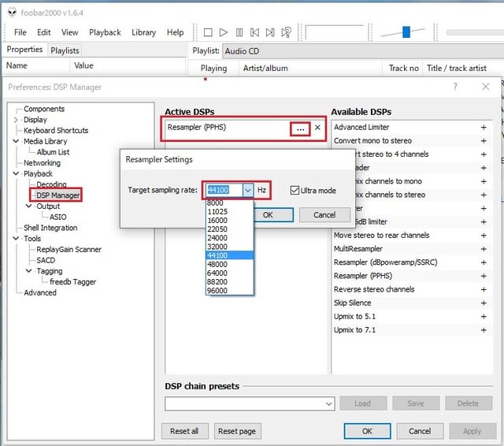504x446 pixels.
Task: Expand the Display tree node
Action: click(x=16, y=120)
